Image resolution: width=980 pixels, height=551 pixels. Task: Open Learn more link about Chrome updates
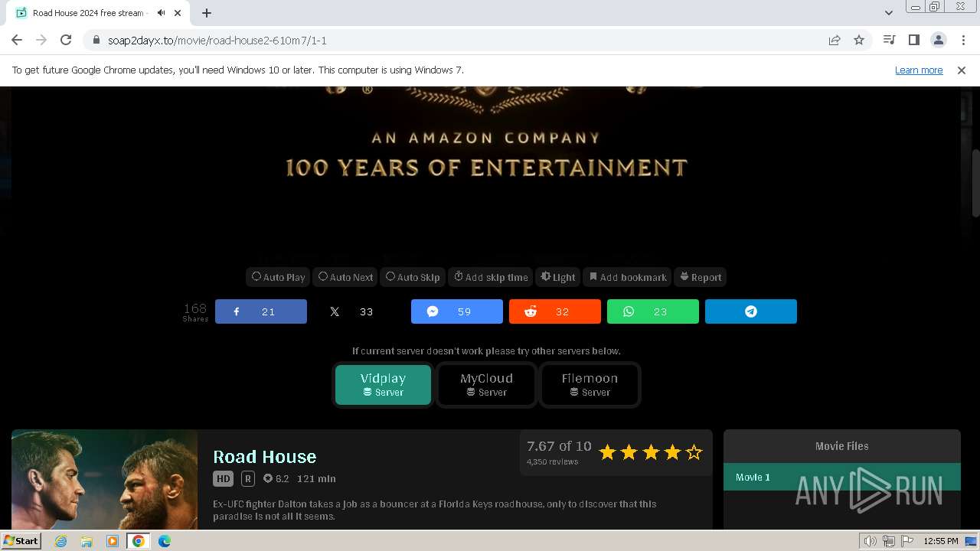[x=919, y=70]
